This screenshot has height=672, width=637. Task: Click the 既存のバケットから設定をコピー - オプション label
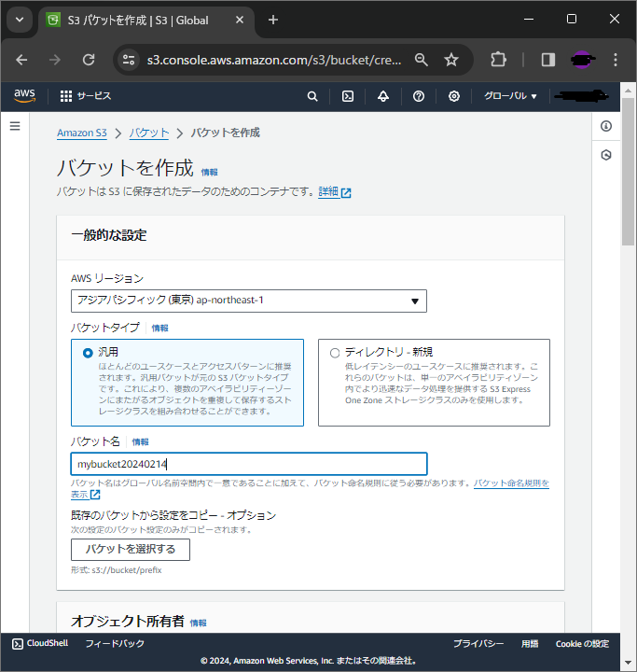(173, 515)
